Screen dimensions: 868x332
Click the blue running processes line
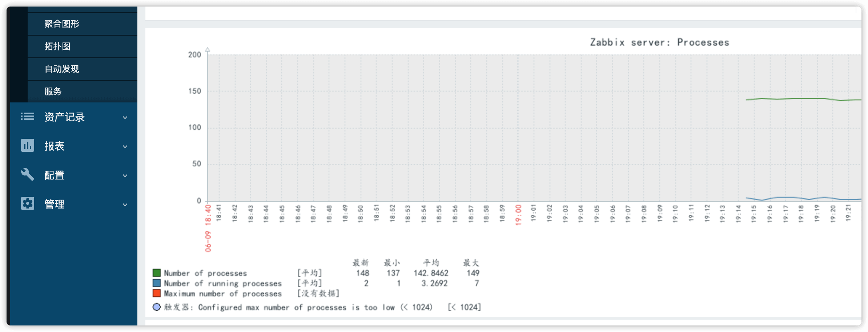click(x=803, y=198)
